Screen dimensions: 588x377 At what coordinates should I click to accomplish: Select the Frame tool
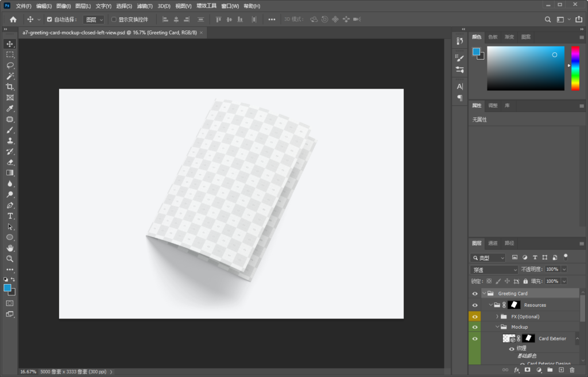[x=10, y=98]
